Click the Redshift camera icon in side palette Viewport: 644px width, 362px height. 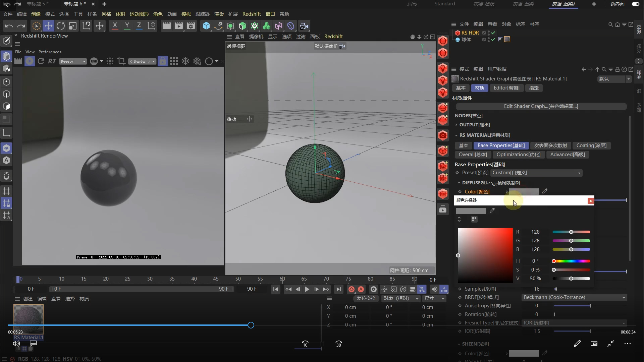point(443,135)
